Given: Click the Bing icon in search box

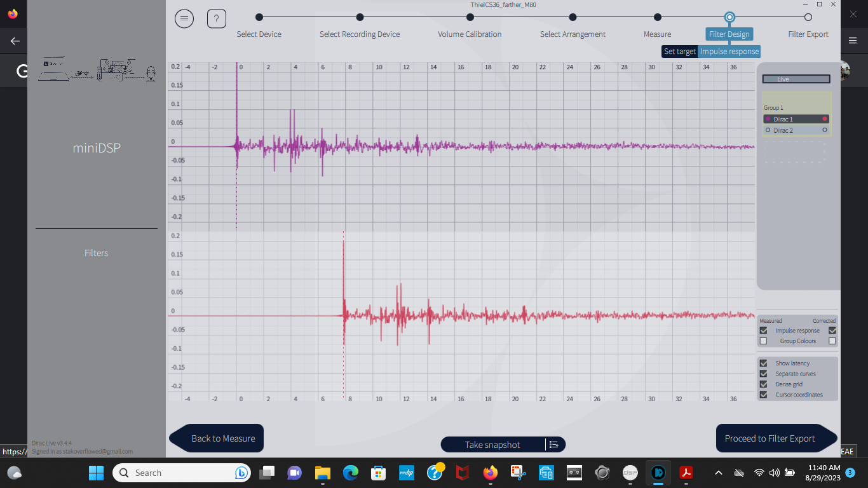Looking at the screenshot, I should [241, 473].
